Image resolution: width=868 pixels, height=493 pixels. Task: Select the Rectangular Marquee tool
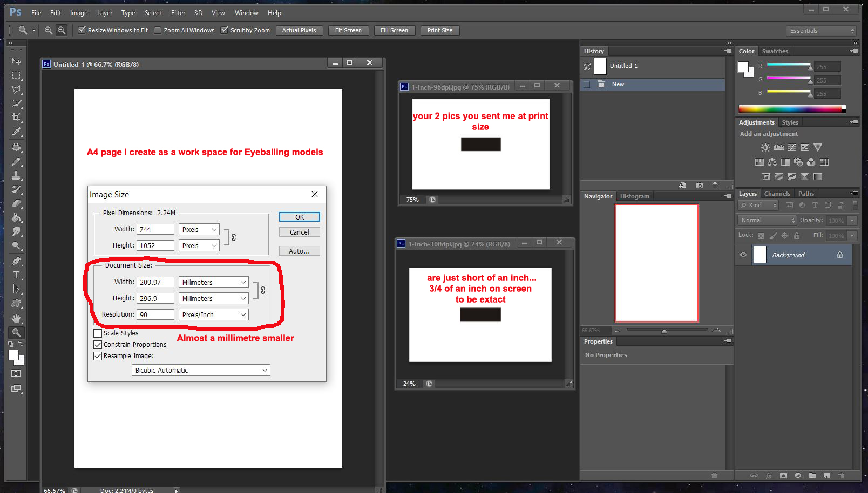coord(16,76)
